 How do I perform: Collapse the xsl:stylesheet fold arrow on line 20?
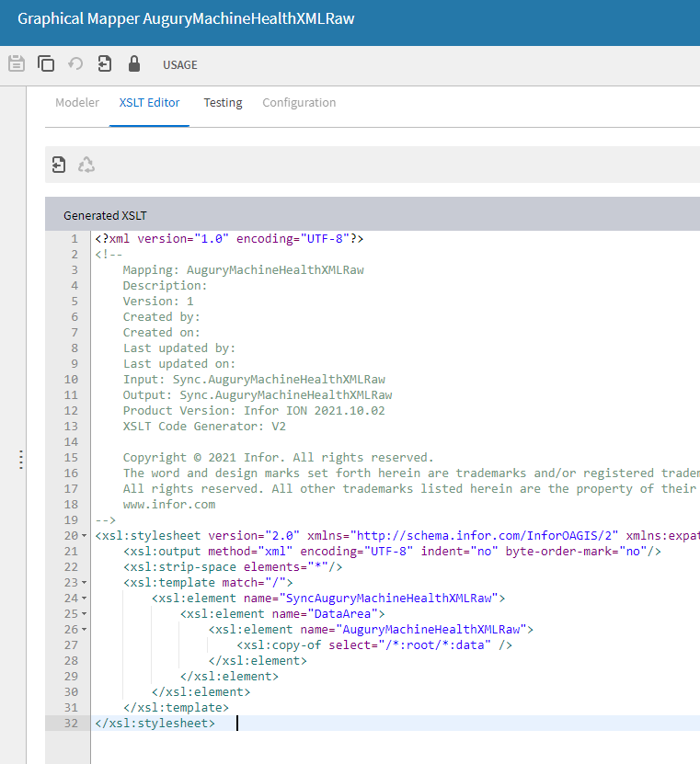[84, 535]
